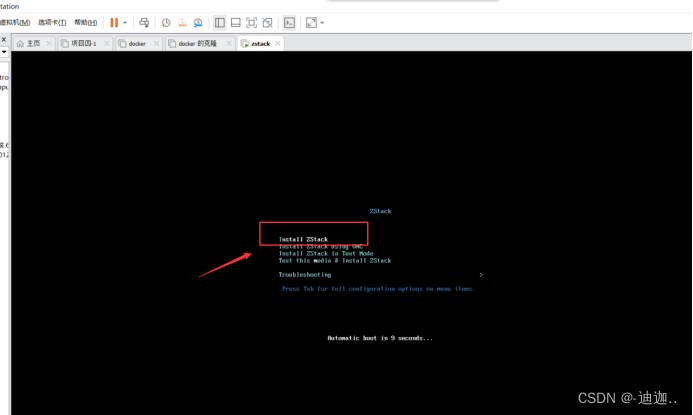The width and height of the screenshot is (693, 415).
Task: Toggle the library sidebar view
Action: click(x=220, y=23)
